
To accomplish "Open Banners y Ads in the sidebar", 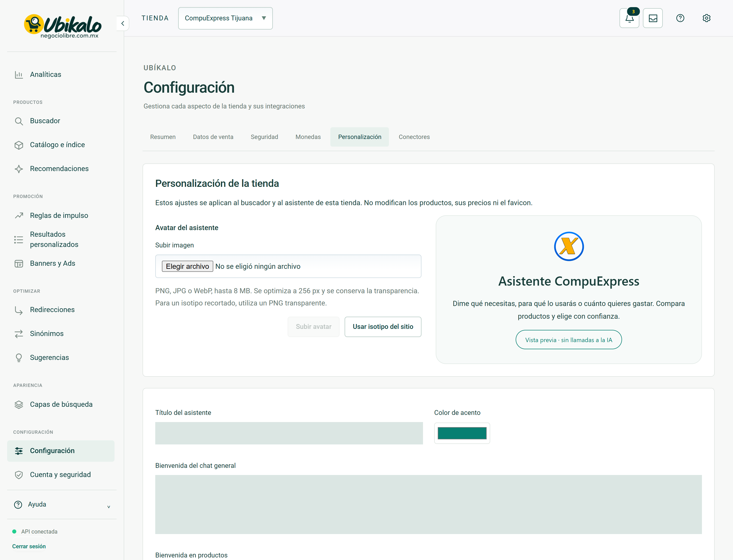I will pos(61,264).
